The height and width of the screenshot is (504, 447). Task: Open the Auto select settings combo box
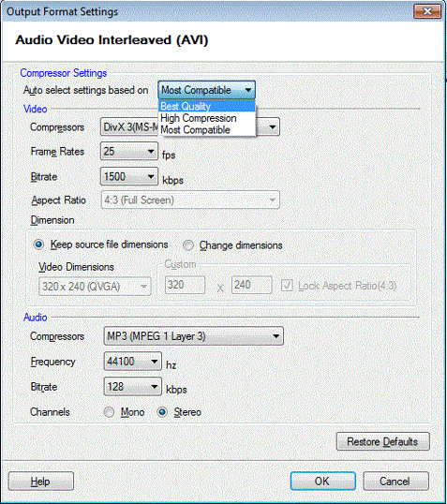206,90
